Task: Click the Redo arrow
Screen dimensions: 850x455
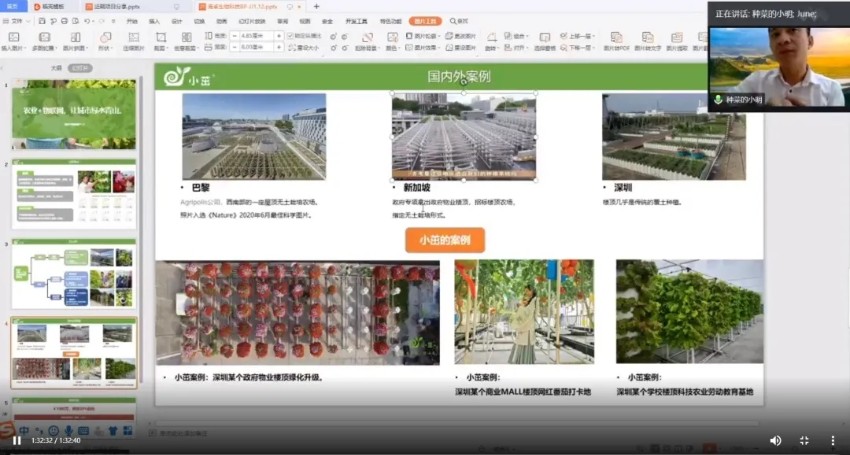Action: pos(100,21)
